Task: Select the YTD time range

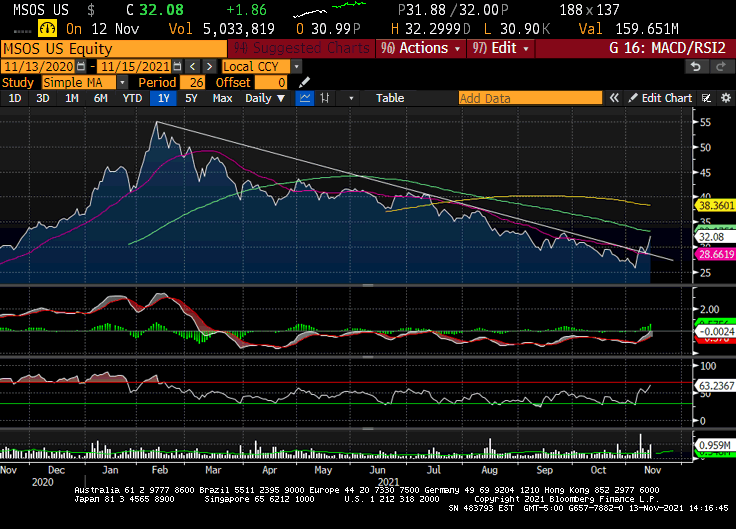Action: [132, 98]
